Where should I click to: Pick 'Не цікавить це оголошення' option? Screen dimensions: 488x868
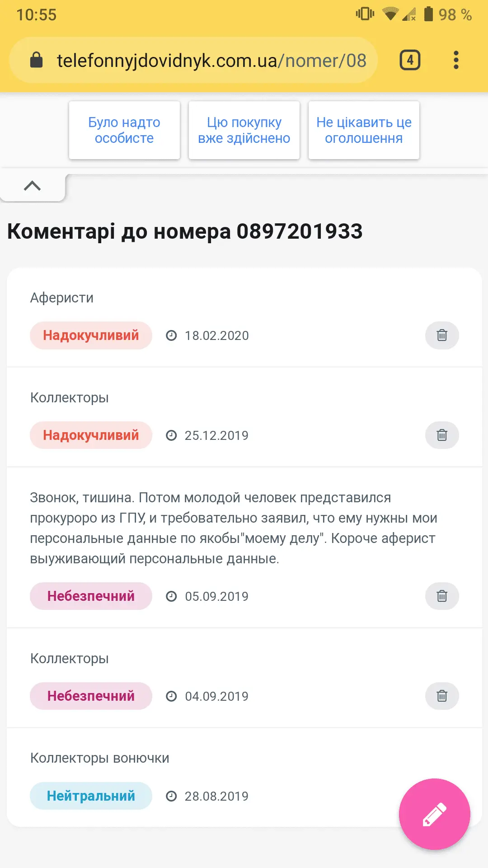tap(364, 130)
